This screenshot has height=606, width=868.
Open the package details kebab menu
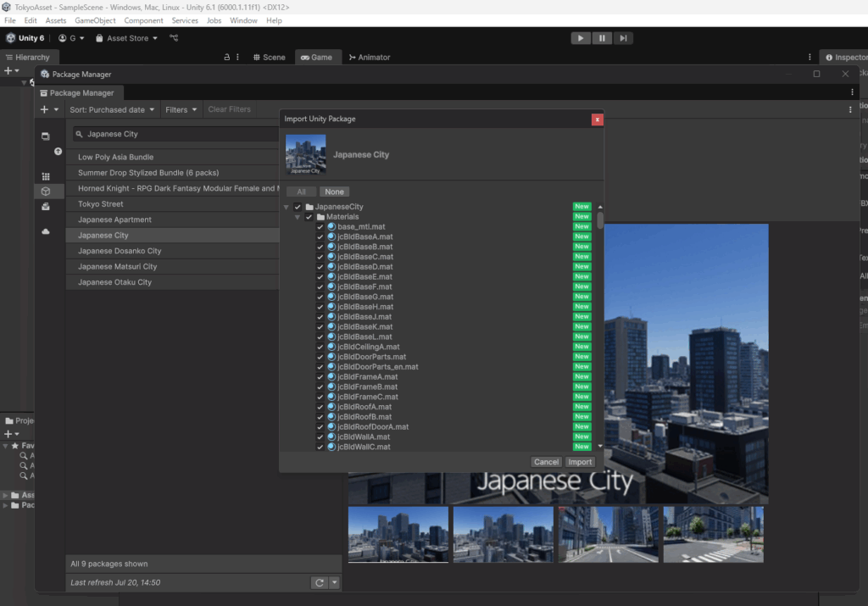[x=850, y=109]
